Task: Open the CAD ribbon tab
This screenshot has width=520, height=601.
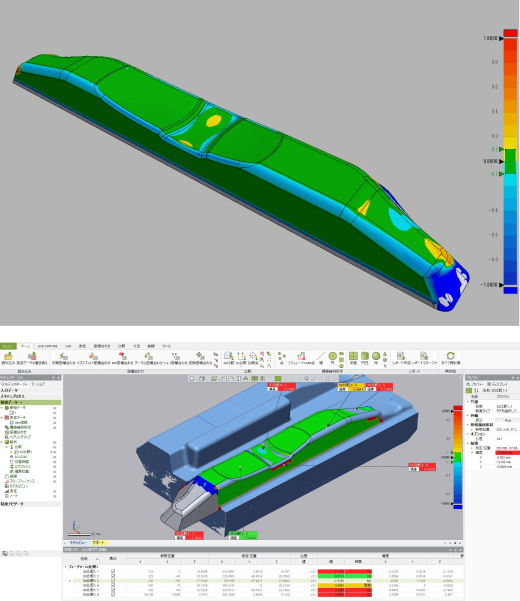Action: point(68,346)
